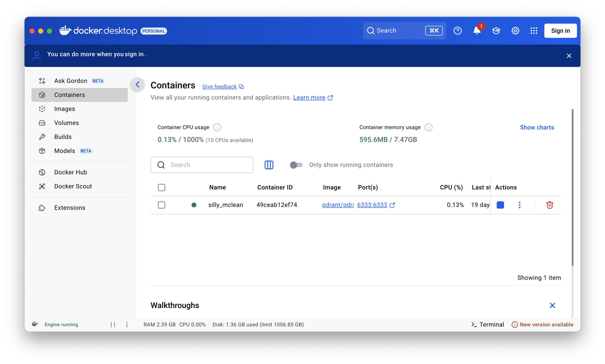Open the three-dot menu for silly_mclean
This screenshot has height=364, width=605.
coord(519,205)
